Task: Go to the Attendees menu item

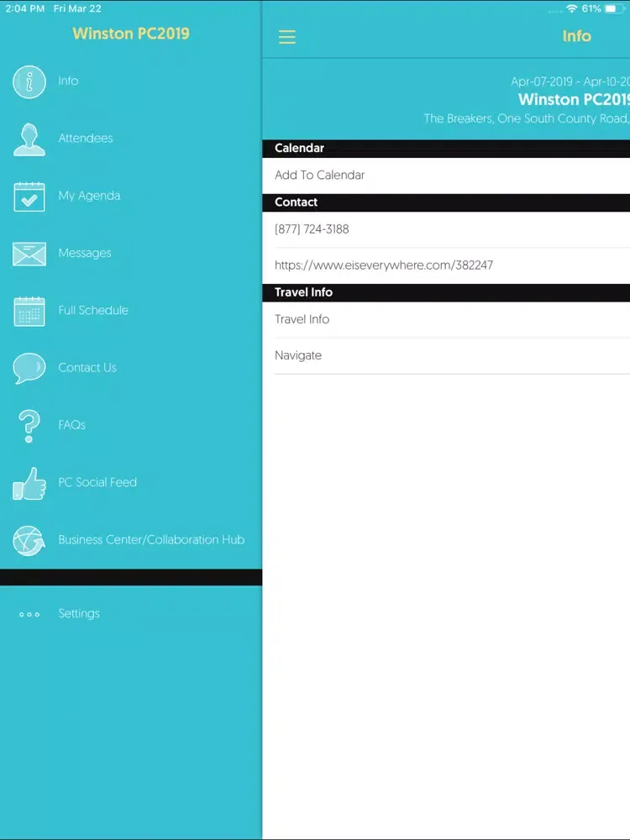Action: (86, 139)
